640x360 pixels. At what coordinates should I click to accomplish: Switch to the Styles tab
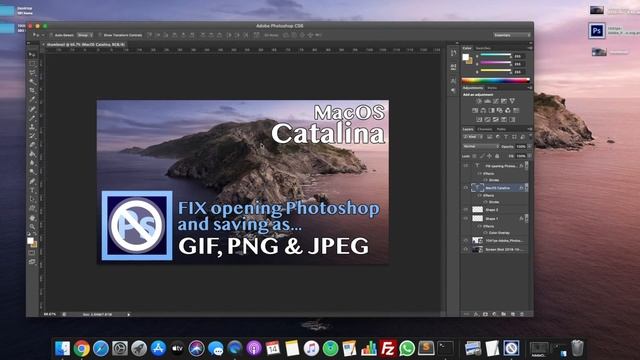(492, 88)
